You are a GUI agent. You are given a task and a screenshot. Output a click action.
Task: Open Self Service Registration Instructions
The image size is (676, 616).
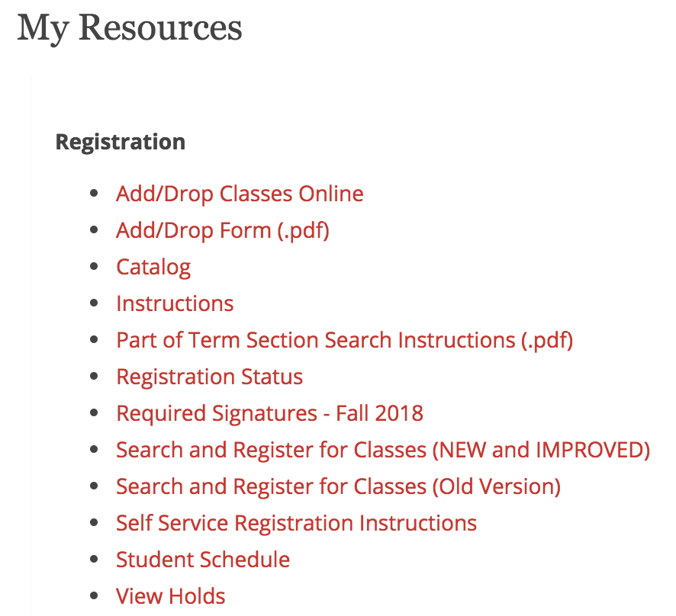pos(296,523)
